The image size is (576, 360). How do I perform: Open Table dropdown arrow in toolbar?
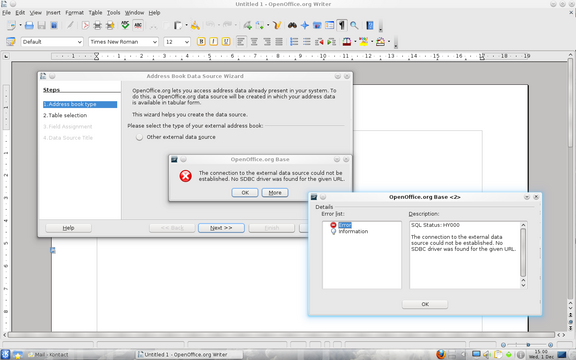point(268,25)
